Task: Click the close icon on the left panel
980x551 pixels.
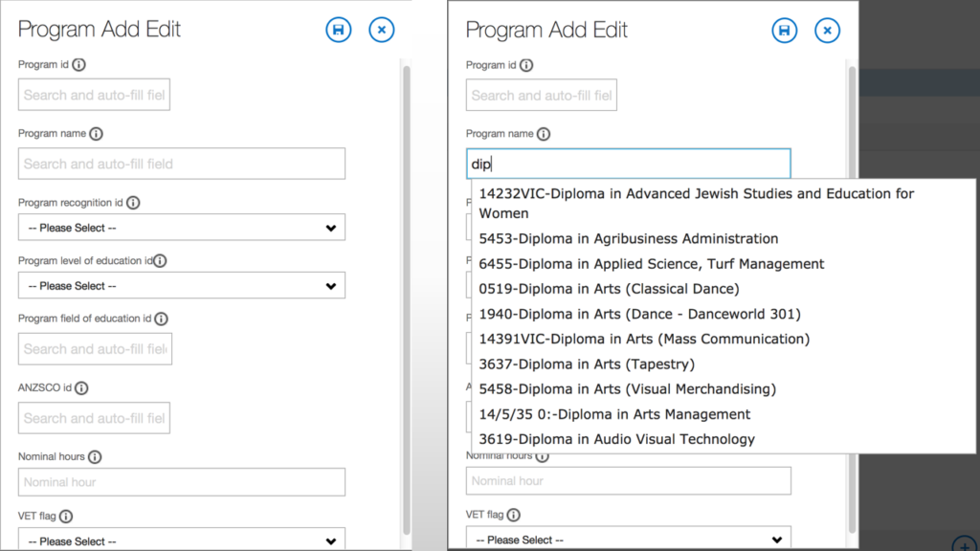Action: coord(381,30)
